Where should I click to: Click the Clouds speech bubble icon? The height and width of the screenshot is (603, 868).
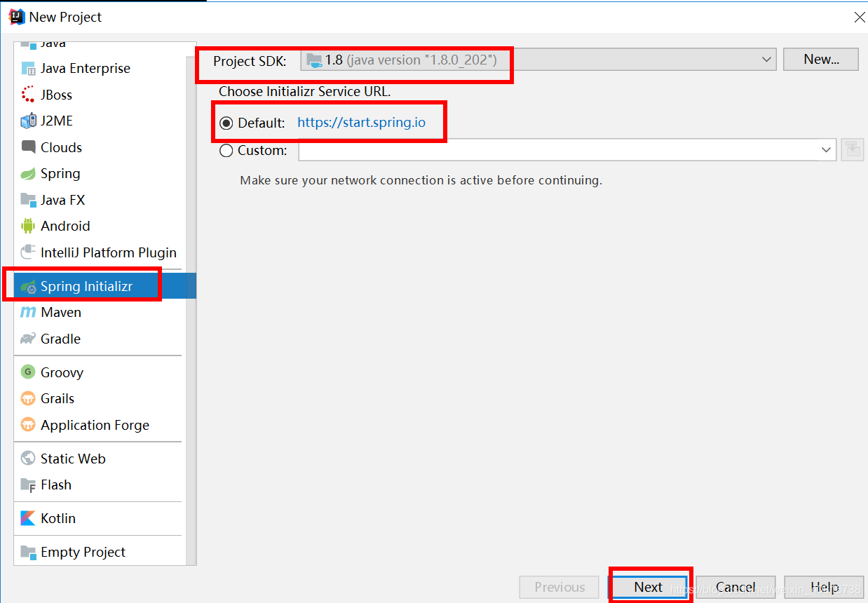[x=28, y=147]
